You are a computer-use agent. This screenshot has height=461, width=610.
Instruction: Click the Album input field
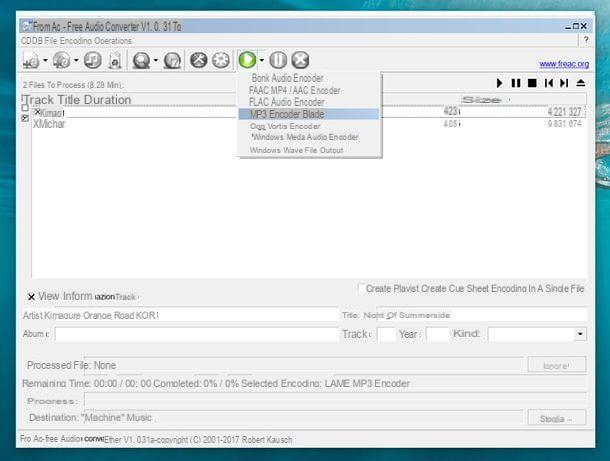[197, 334]
